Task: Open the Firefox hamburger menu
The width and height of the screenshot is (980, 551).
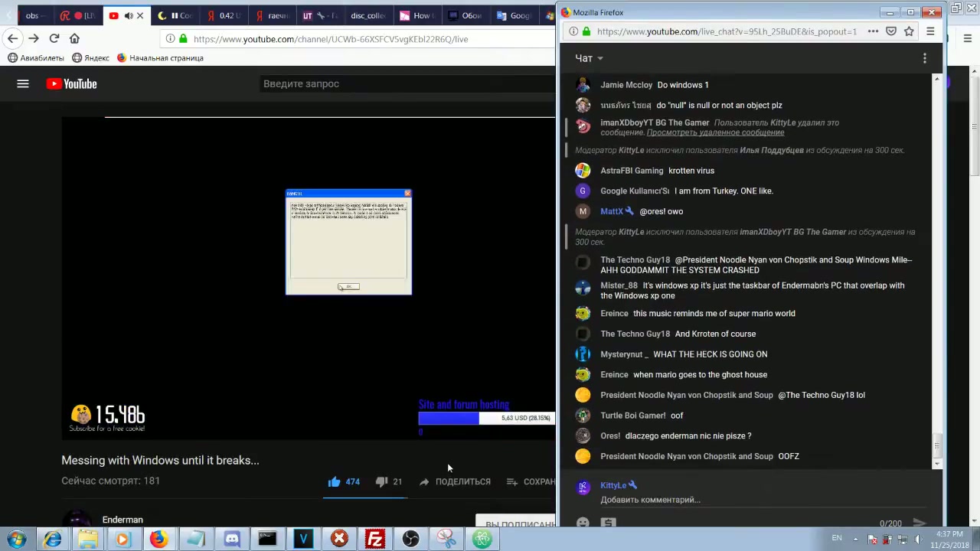Action: 930,31
